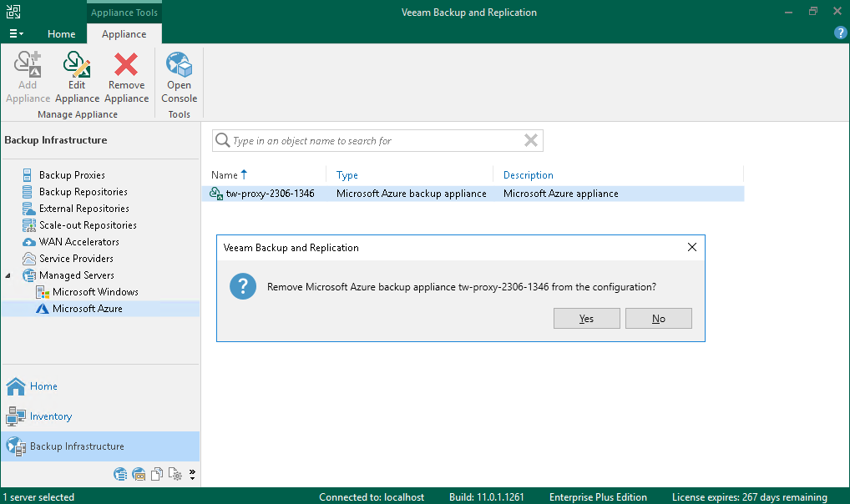Click the Microsoft Windows server icon
This screenshot has width=850, height=504.
point(43,292)
